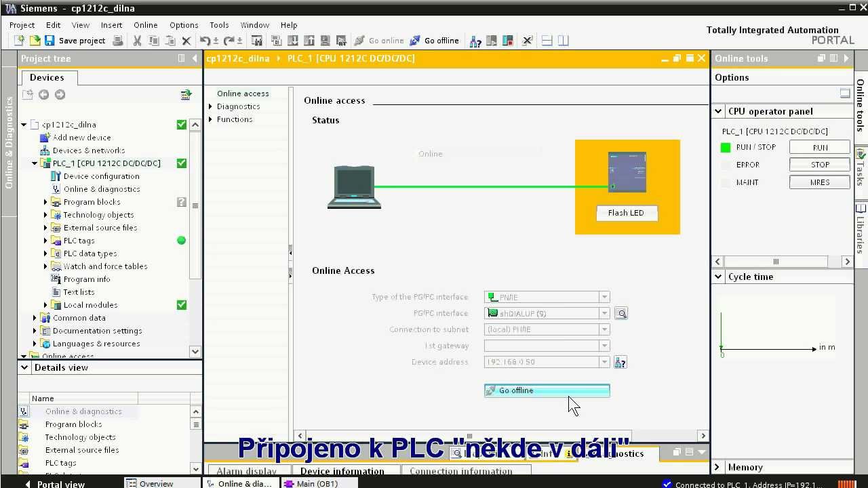
Task: Collapse the PLC_1 tree node
Action: [35, 163]
